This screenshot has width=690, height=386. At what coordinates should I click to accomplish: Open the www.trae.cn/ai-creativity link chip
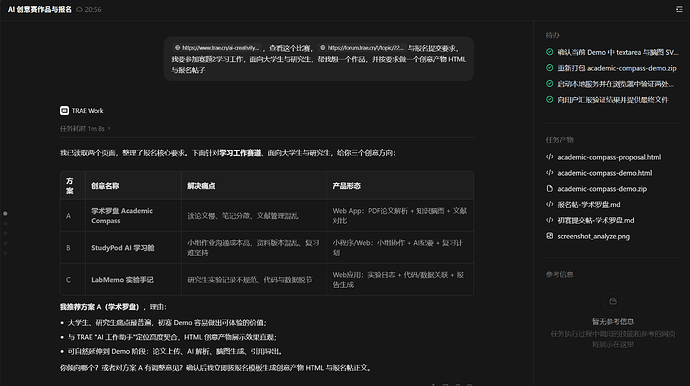click(x=217, y=48)
